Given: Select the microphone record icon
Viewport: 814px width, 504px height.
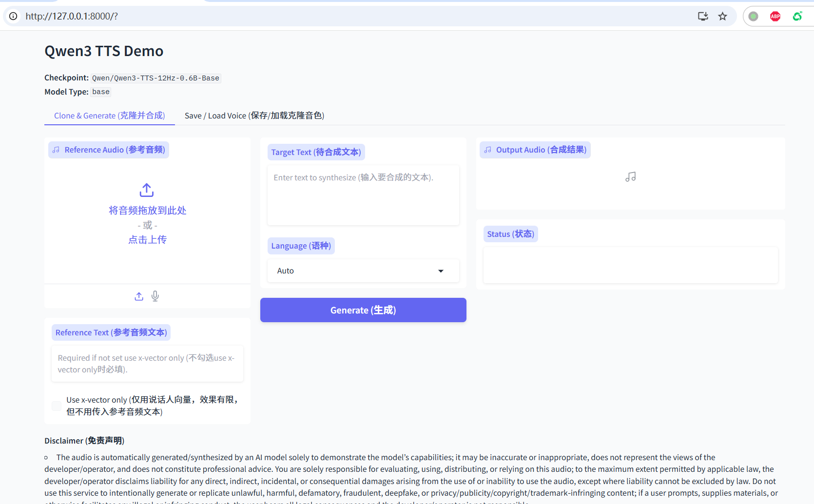Looking at the screenshot, I should pos(155,296).
